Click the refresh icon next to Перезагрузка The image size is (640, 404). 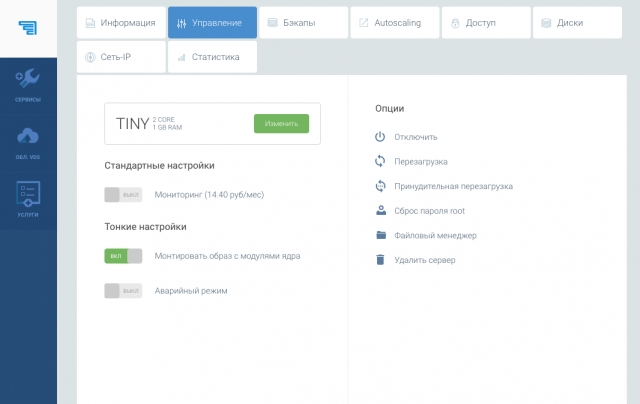(380, 161)
